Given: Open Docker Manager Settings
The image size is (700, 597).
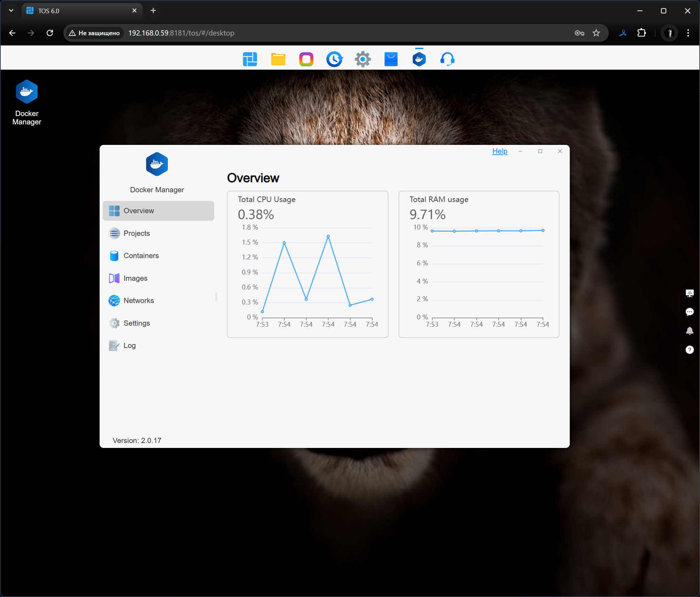Looking at the screenshot, I should click(x=137, y=323).
